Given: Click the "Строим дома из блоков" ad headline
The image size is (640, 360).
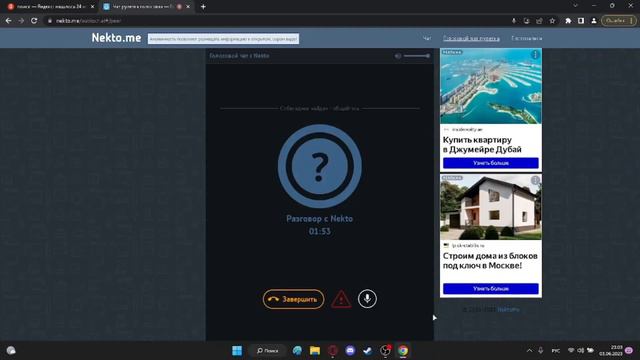Looking at the screenshot, I should 490,260.
